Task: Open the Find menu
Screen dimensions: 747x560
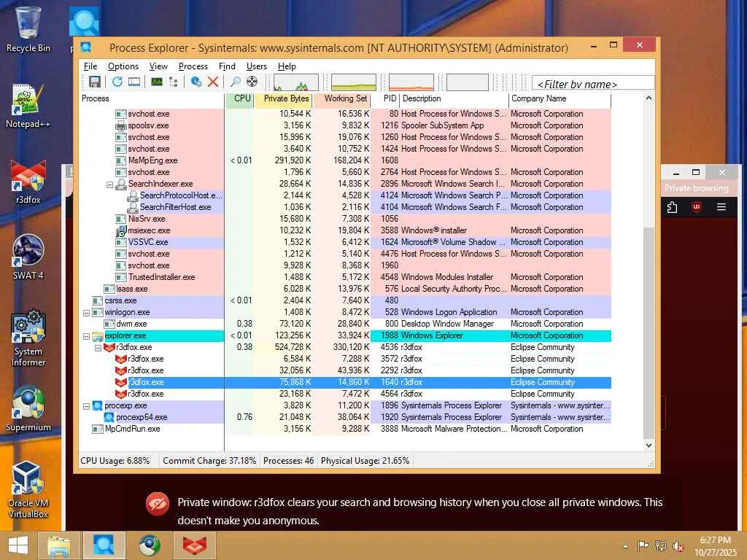Action: [227, 66]
